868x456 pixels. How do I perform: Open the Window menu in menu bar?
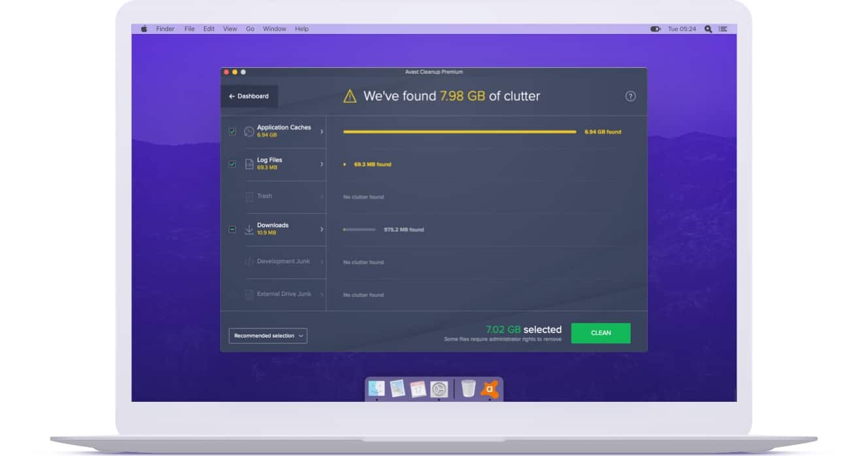tap(275, 29)
